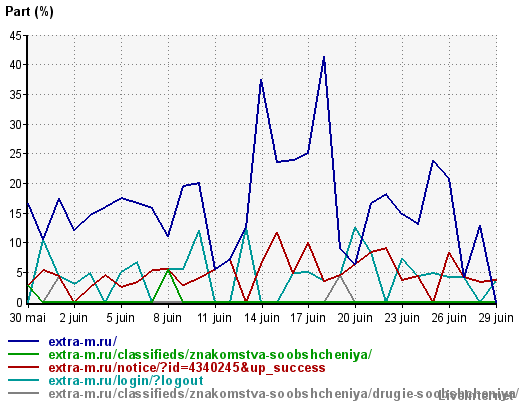This screenshot has width=520, height=405.
Task: Click the 30 y-axis value
Action: pyautogui.click(x=15, y=125)
